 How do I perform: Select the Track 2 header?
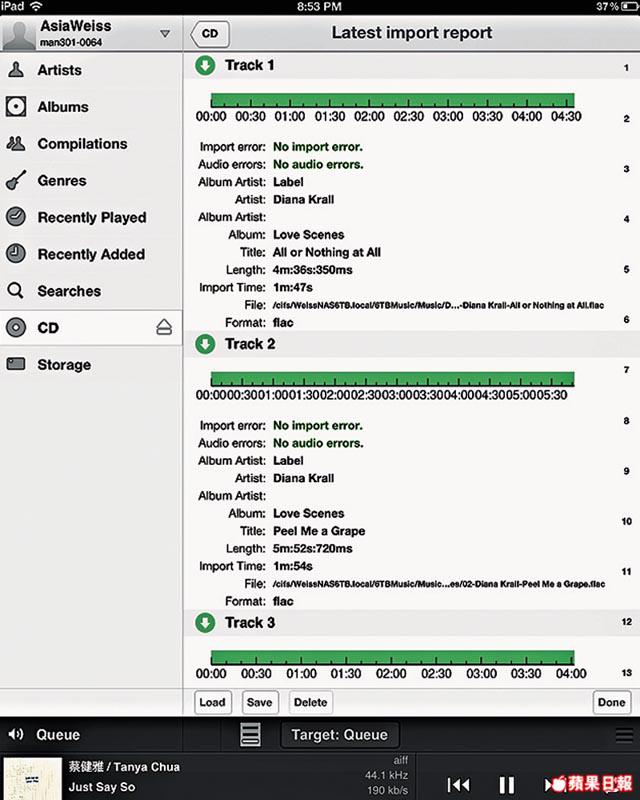[411, 344]
